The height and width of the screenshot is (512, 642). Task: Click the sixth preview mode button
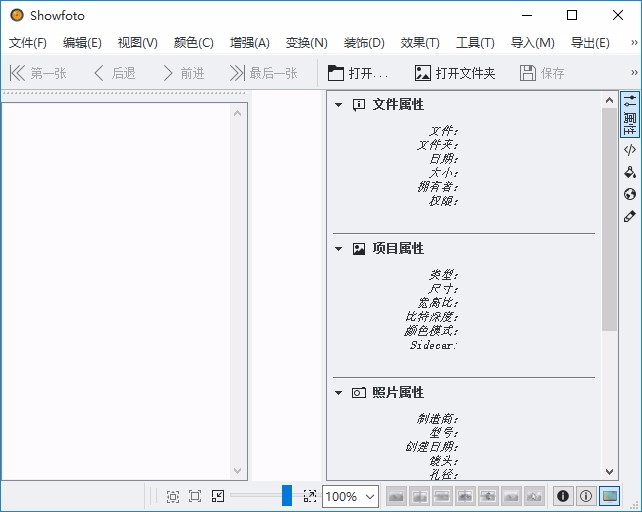pos(511,496)
